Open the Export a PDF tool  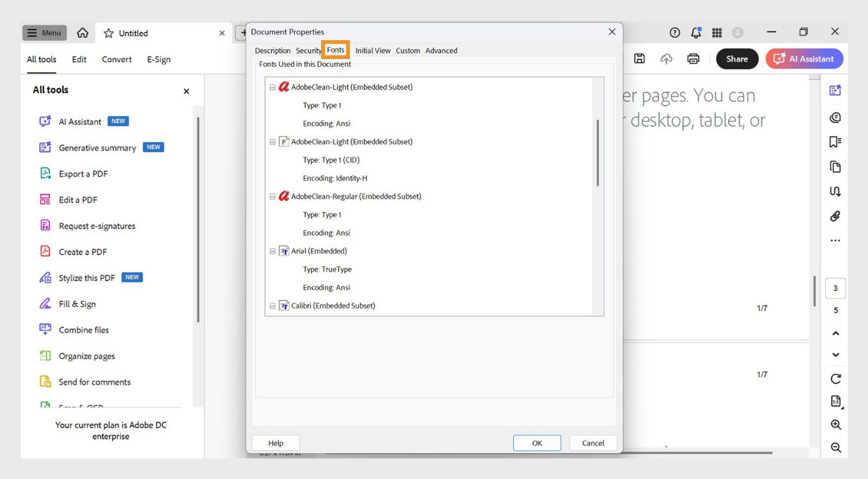[81, 173]
